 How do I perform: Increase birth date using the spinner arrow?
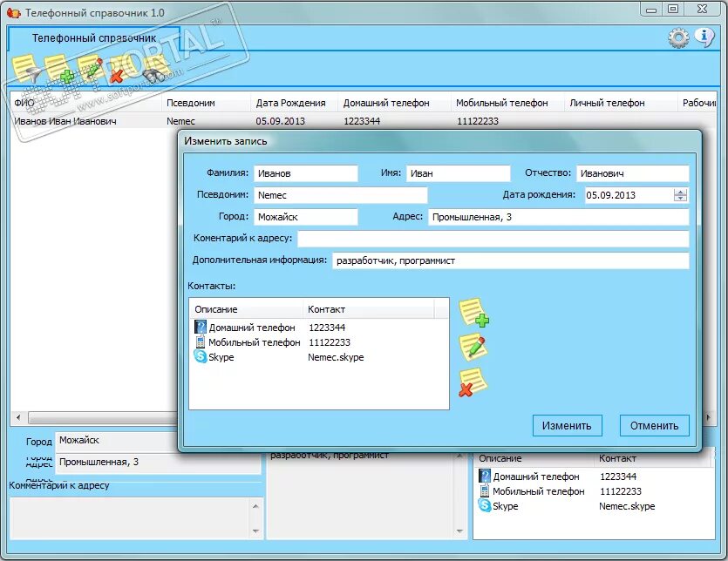[x=680, y=193]
